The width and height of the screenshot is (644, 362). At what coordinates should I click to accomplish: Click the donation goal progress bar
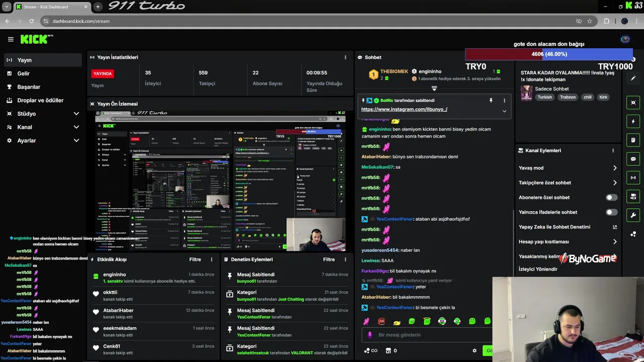pyautogui.click(x=549, y=54)
